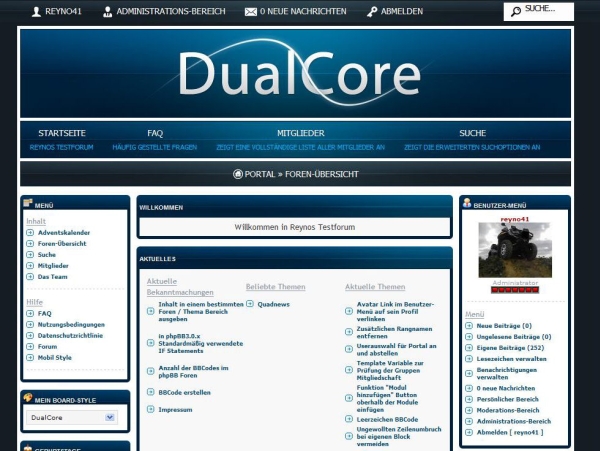Click the round portal icon in breadcrumb
Screen dimensions: 600x451
[238, 174]
